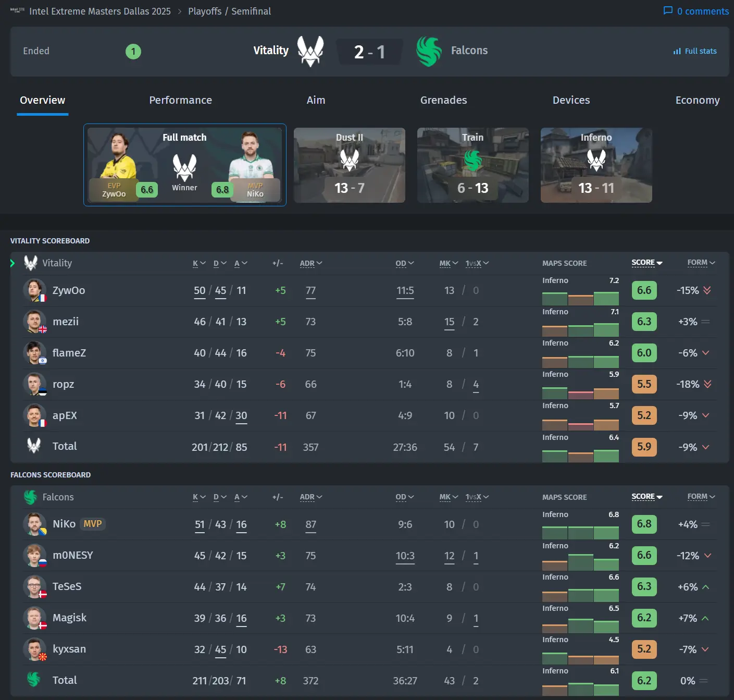The image size is (734, 700).
Task: Click the green arrow beside Vitality scoreboard
Action: point(13,263)
